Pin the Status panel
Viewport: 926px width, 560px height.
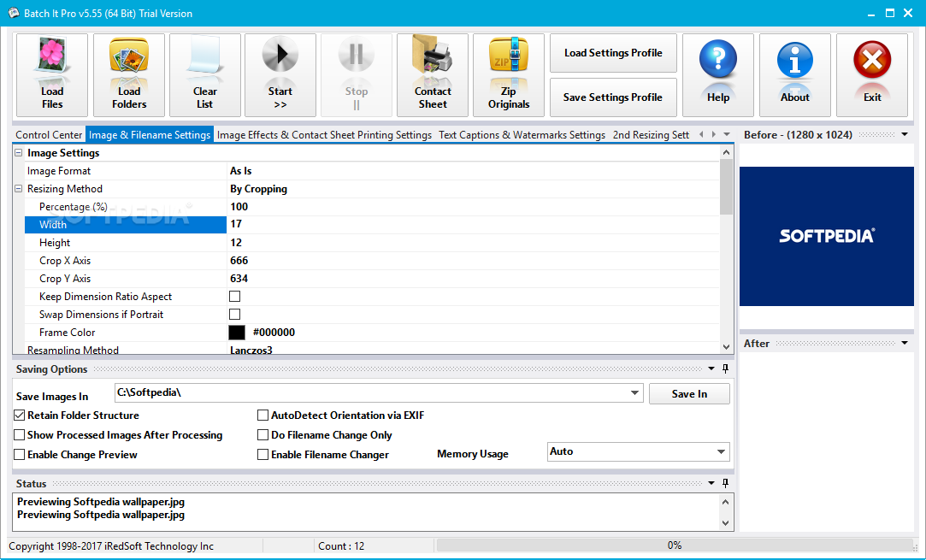(x=726, y=483)
